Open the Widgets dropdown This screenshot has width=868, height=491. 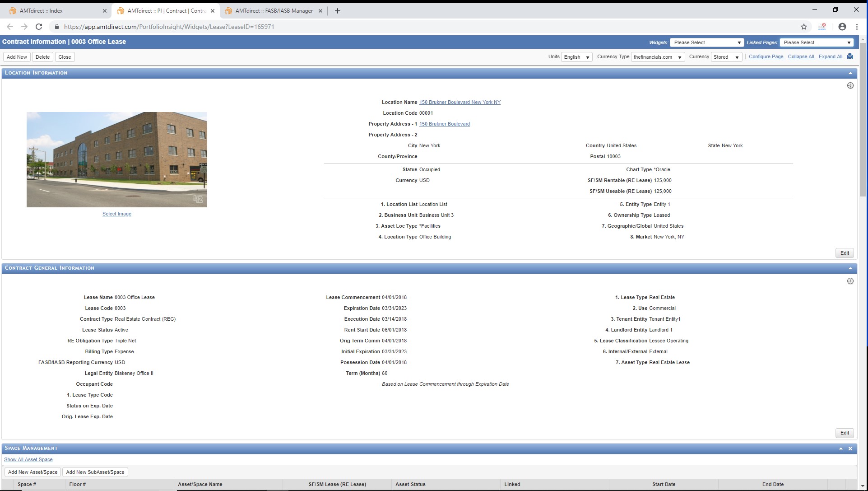pos(706,42)
